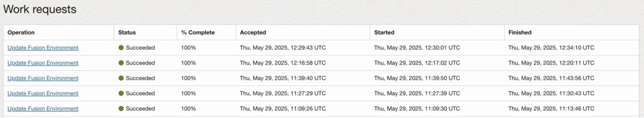This screenshot has width=644, height=118.
Task: Click green Succeeded status dot for 12:29:43 request
Action: [121, 48]
